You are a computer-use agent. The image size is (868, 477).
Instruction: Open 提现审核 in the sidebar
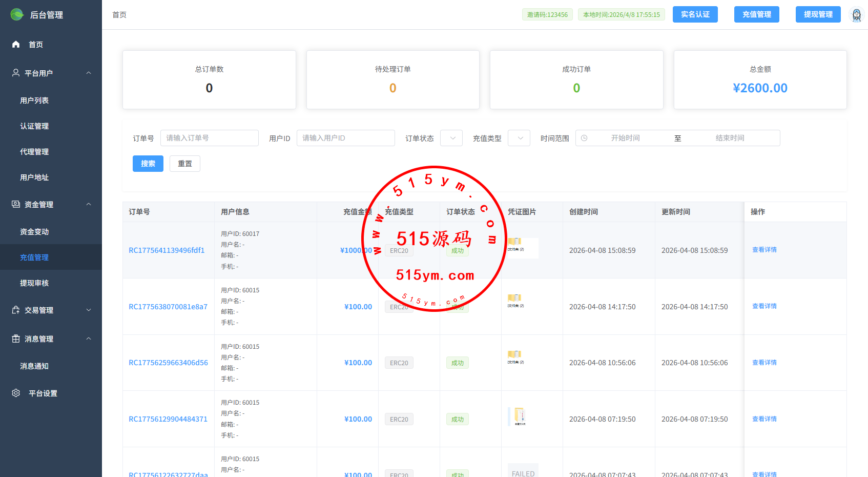coord(34,283)
